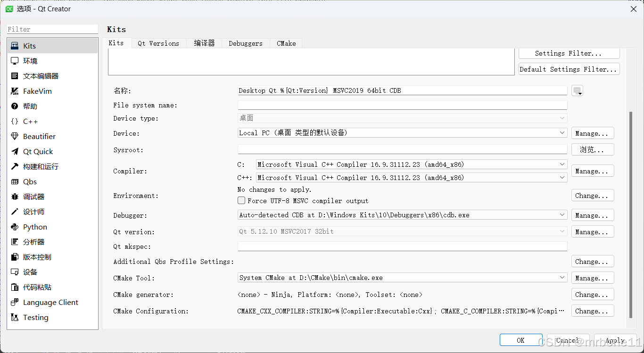Open the Beautifier diamond icon
This screenshot has width=644, height=353.
[x=15, y=136]
